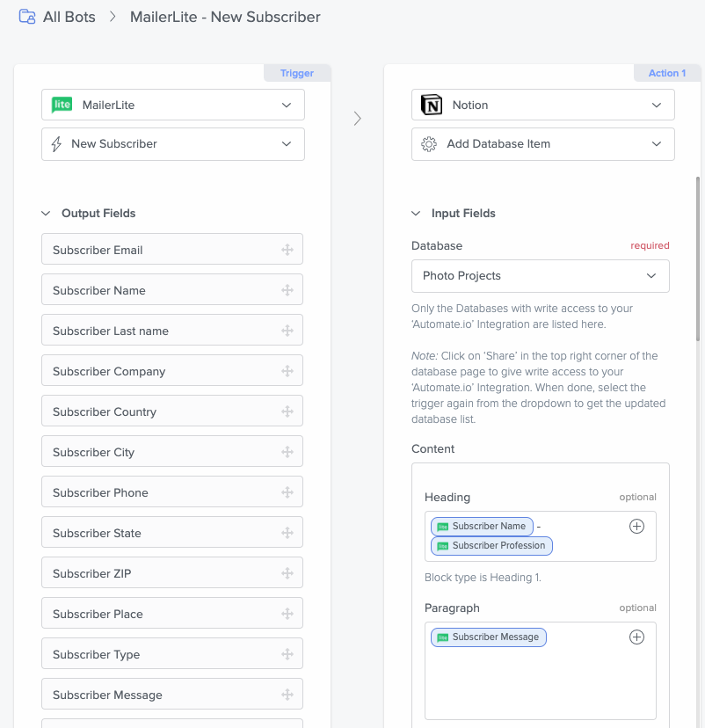
Task: Select the Subscriber State output field
Action: [x=172, y=532]
